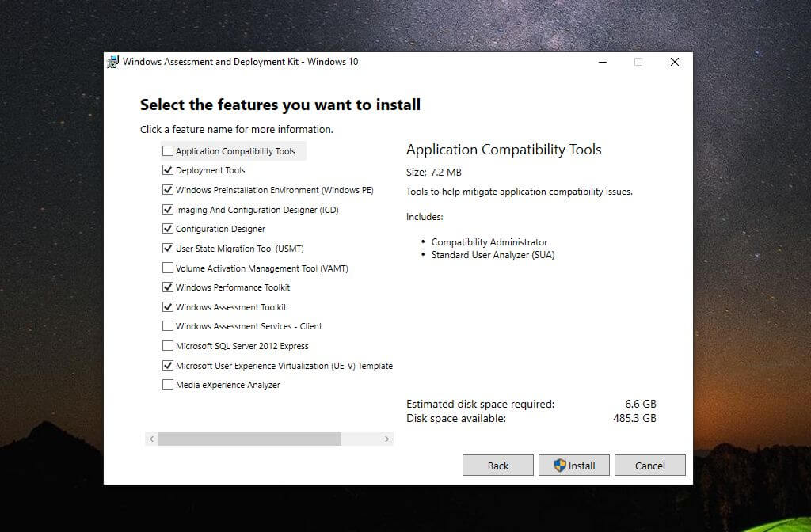Minimize the Windows ADK setup window

(x=603, y=62)
